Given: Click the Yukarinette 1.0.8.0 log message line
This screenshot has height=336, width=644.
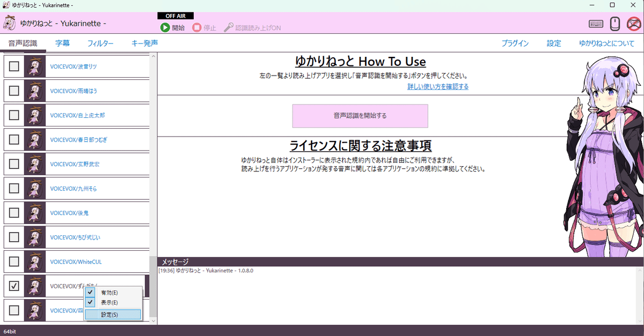Looking at the screenshot, I should click(x=206, y=271).
